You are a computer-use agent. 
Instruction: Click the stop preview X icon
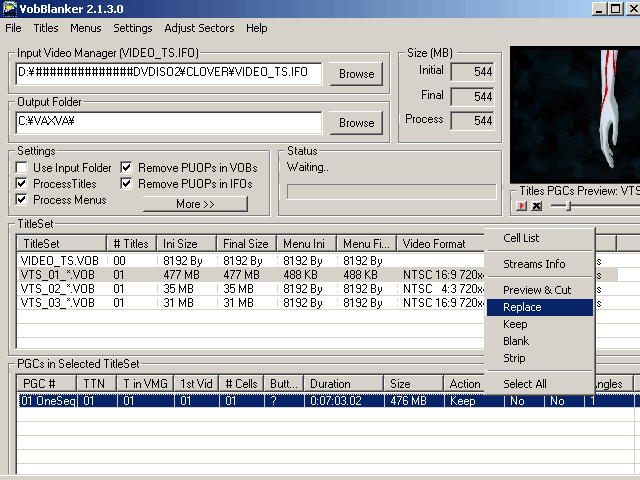536,206
